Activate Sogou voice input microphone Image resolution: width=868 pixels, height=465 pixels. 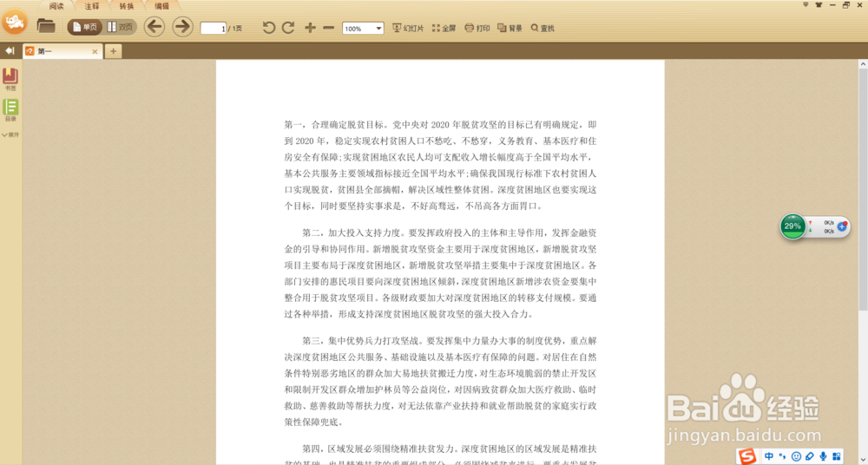(x=823, y=456)
